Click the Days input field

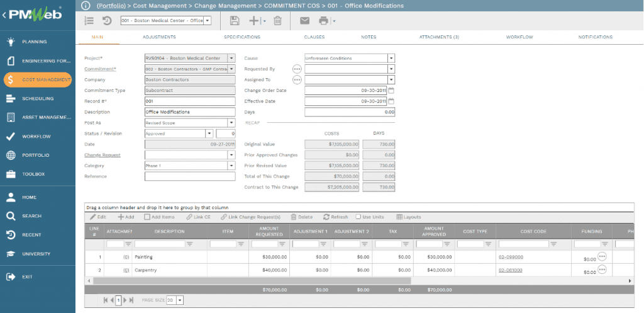click(x=350, y=112)
